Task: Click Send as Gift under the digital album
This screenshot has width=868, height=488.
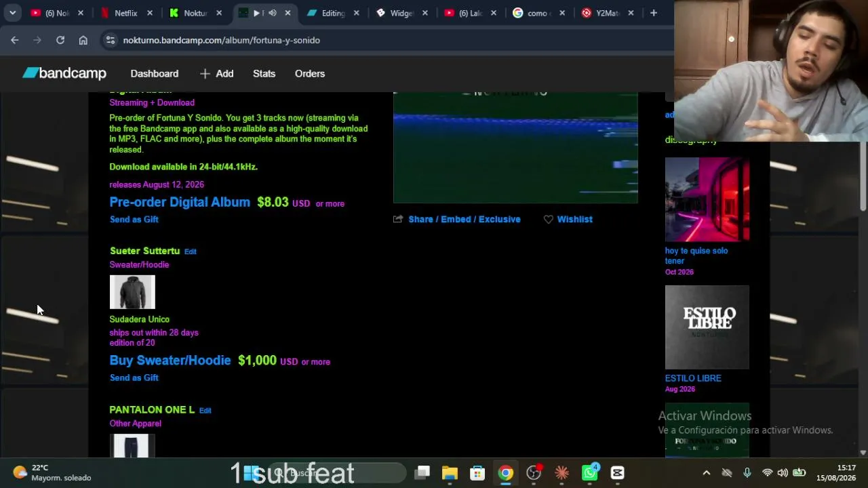Action: click(x=134, y=220)
